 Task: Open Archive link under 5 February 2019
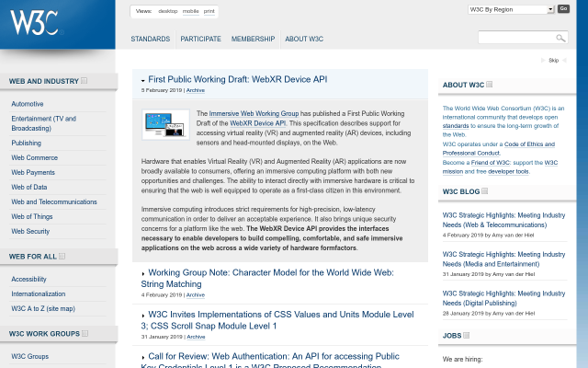(x=196, y=90)
